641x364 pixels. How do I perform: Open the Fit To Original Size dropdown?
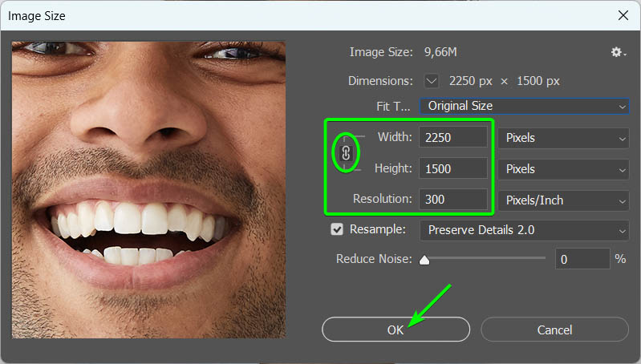tap(525, 106)
